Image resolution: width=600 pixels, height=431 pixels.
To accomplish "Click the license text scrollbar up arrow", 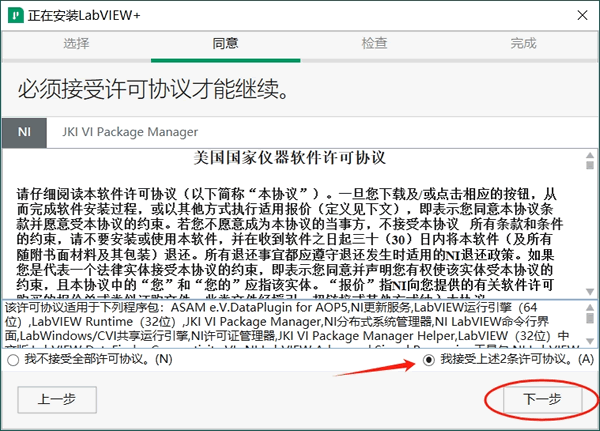I will (x=590, y=155).
